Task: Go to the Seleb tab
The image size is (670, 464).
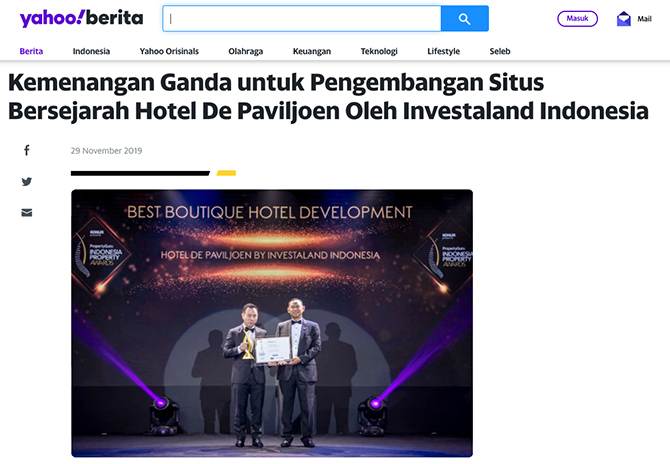Action: point(500,51)
